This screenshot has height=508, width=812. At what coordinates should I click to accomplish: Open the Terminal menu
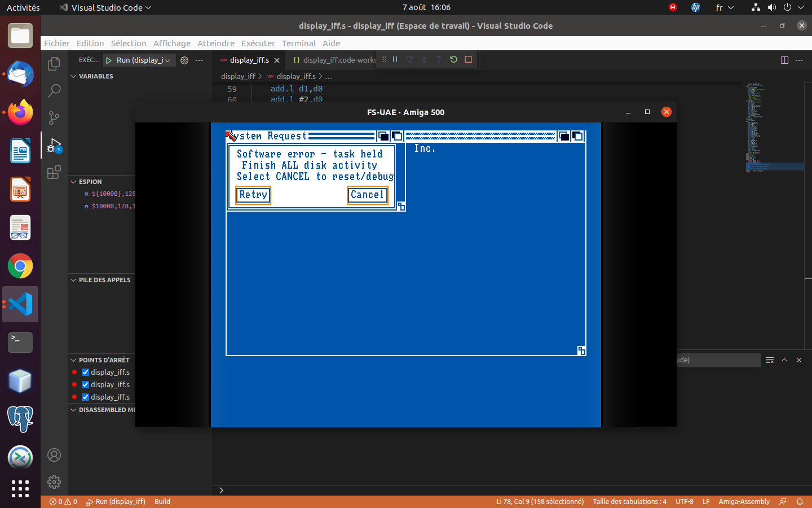[299, 43]
